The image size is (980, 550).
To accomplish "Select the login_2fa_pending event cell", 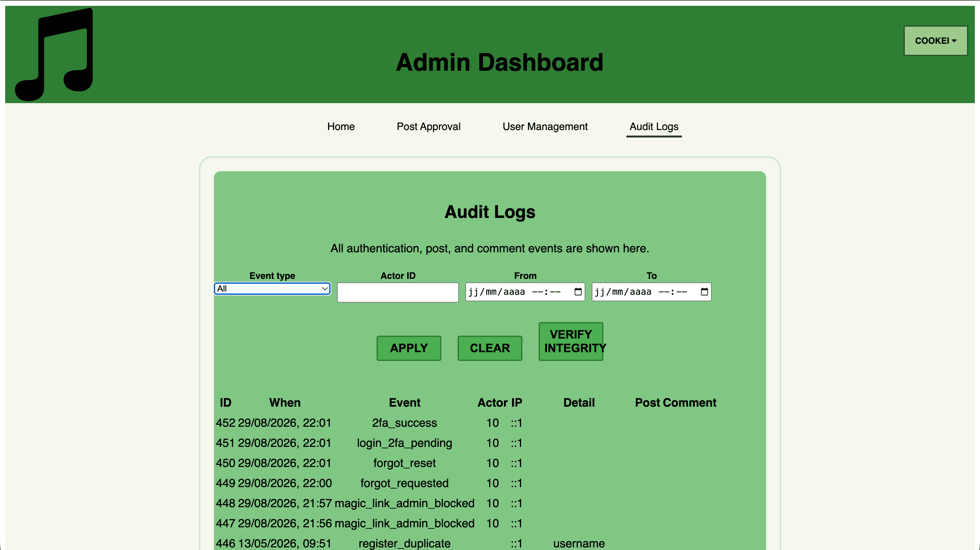I will pos(404,443).
